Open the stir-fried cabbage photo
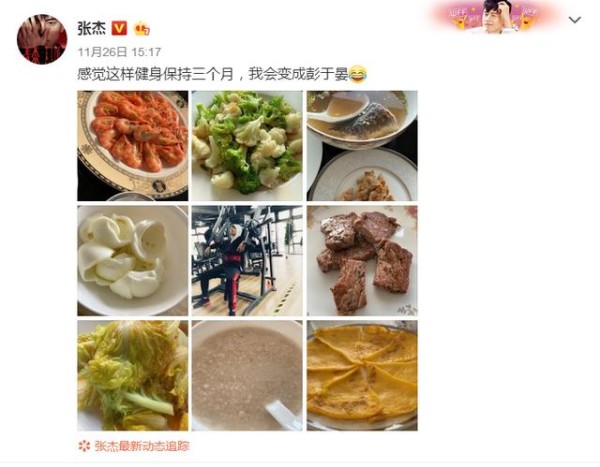This screenshot has width=600, height=467. point(133,376)
